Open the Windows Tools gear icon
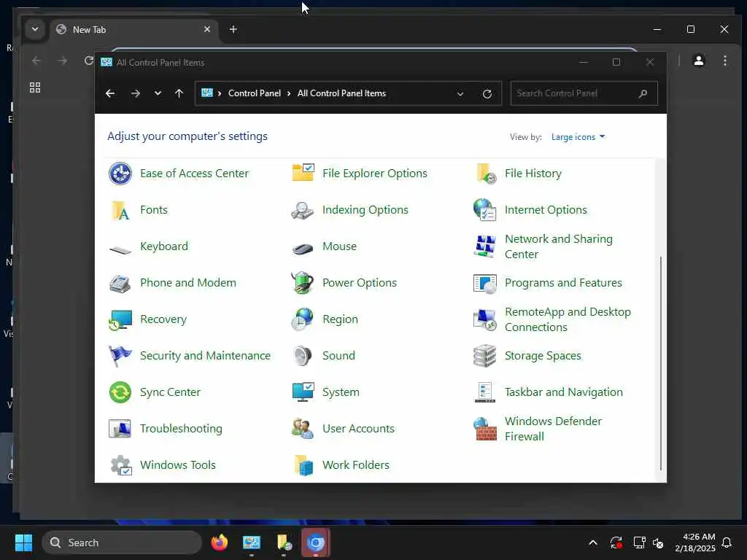The image size is (747, 560). 121,465
